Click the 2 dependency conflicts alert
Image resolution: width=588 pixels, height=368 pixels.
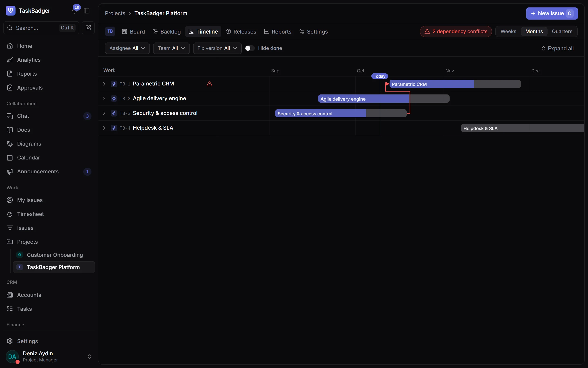455,31
